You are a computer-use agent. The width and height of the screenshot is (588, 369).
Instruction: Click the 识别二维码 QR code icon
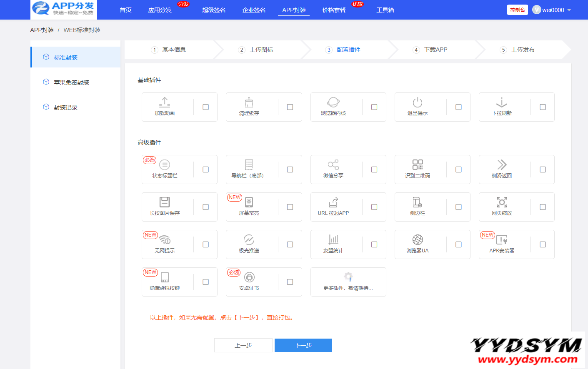click(x=418, y=165)
